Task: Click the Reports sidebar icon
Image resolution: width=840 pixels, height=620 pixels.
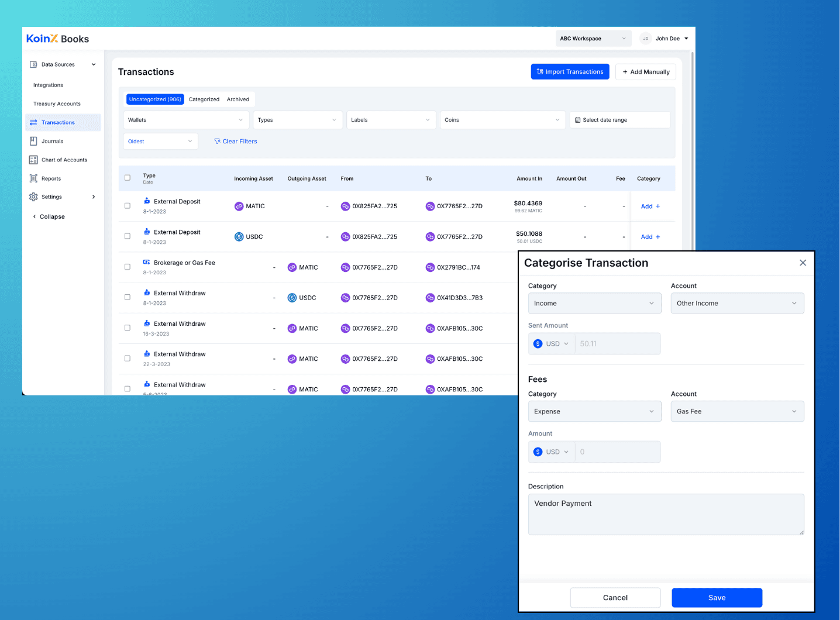Action: (33, 178)
